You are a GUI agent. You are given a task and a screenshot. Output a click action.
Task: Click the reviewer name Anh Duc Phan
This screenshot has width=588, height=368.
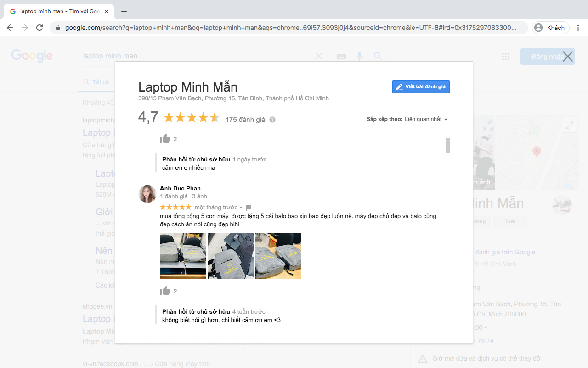[x=180, y=188]
